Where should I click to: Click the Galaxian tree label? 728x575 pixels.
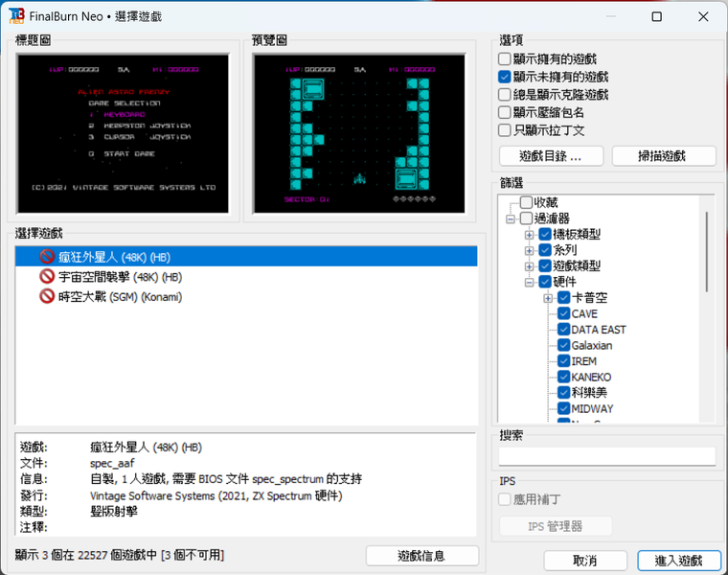click(x=592, y=345)
